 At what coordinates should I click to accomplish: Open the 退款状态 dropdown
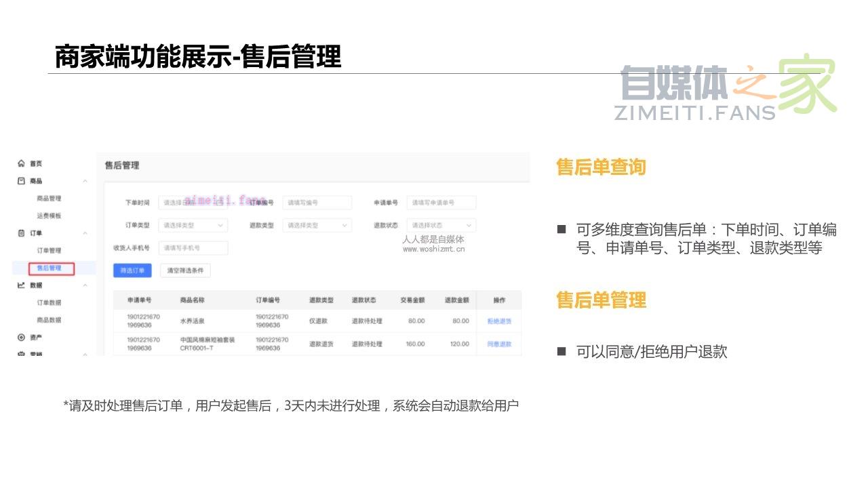441,225
